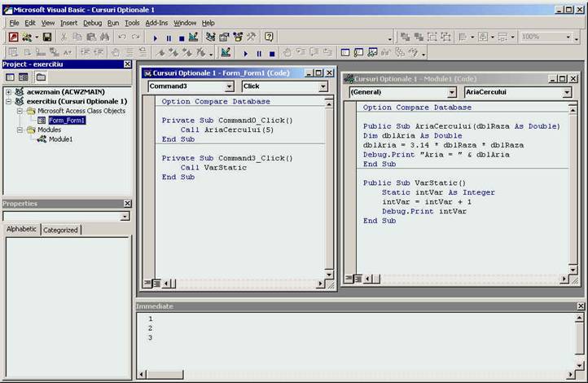Collapse the exercitiu (Cursuri Optionale 1) node
Image resolution: width=588 pixels, height=383 pixels.
click(8, 101)
